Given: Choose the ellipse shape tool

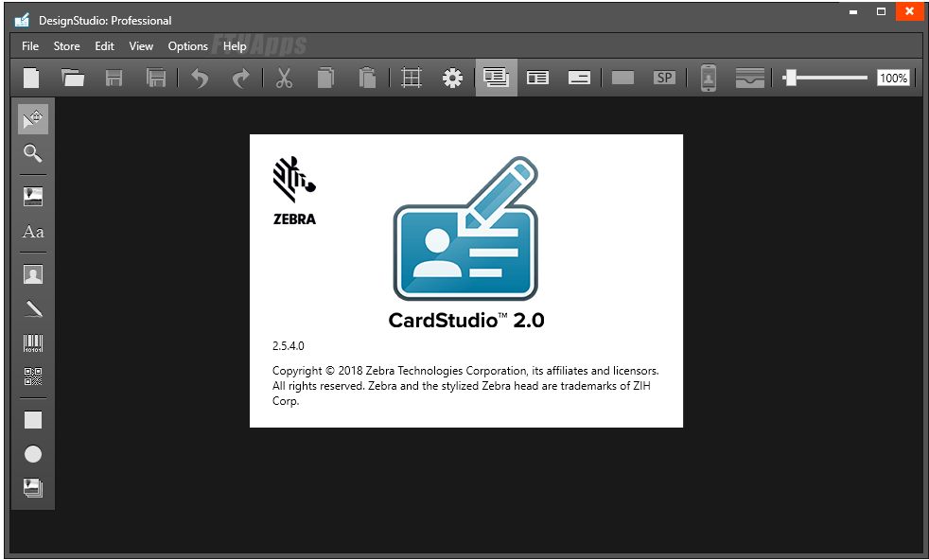Looking at the screenshot, I should coord(33,454).
